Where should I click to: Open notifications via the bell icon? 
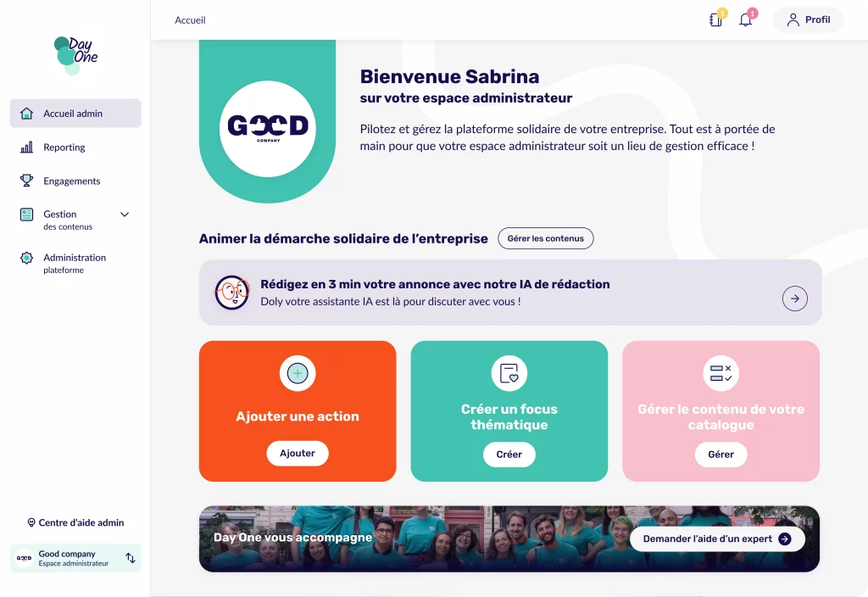point(745,20)
